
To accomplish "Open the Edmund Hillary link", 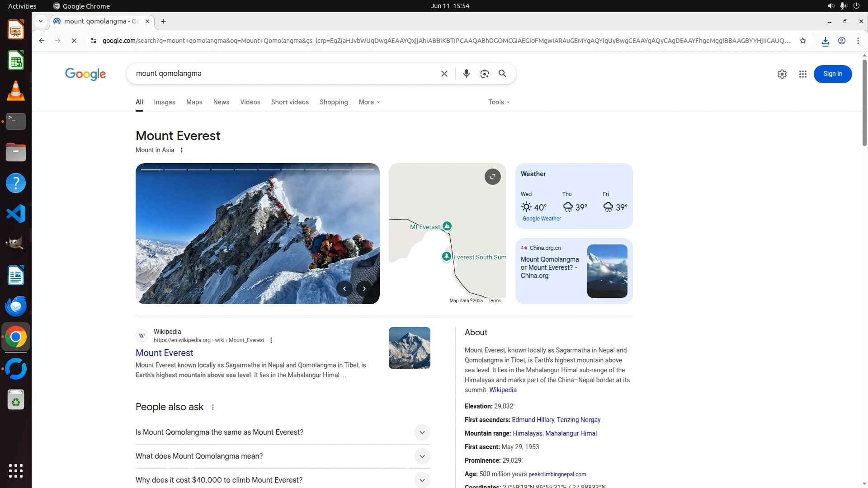I will [x=533, y=420].
